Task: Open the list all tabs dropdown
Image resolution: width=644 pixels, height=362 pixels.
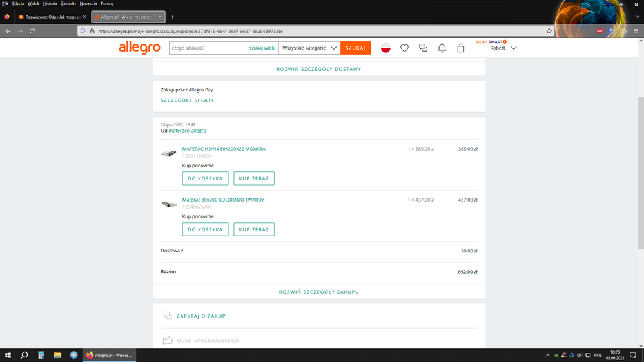Action: click(637, 17)
